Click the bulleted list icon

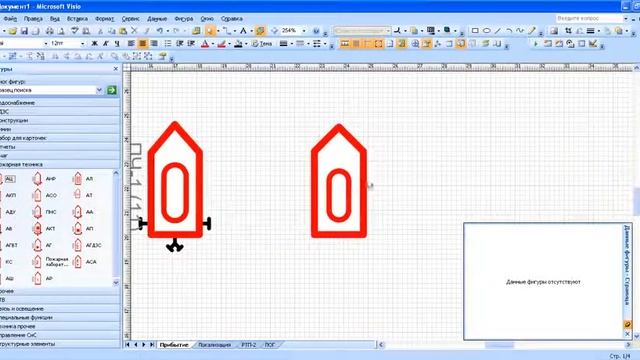[168, 44]
